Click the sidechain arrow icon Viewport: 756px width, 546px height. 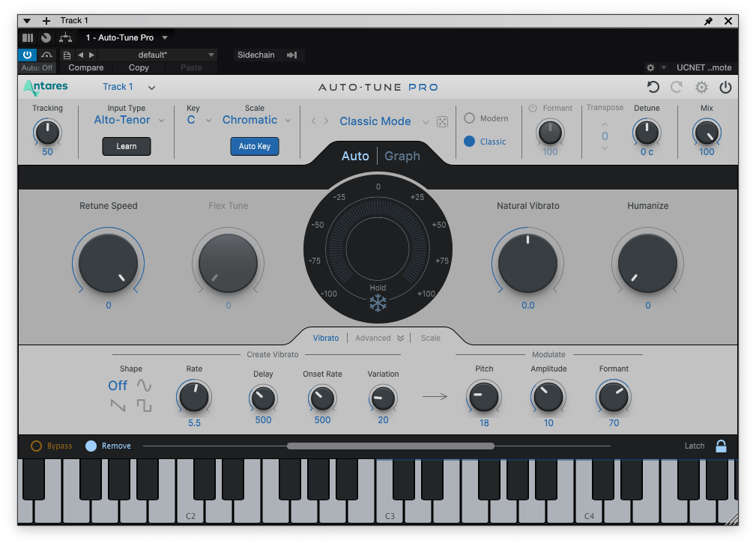291,55
